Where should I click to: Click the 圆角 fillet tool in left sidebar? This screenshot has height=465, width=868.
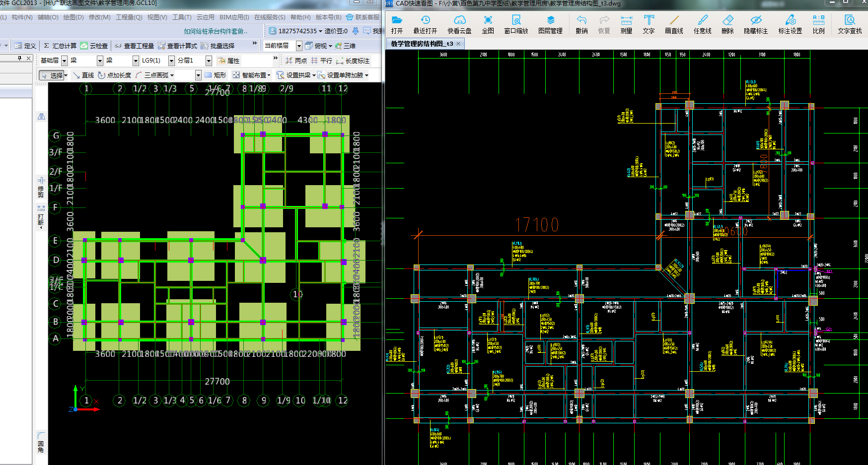(41, 442)
